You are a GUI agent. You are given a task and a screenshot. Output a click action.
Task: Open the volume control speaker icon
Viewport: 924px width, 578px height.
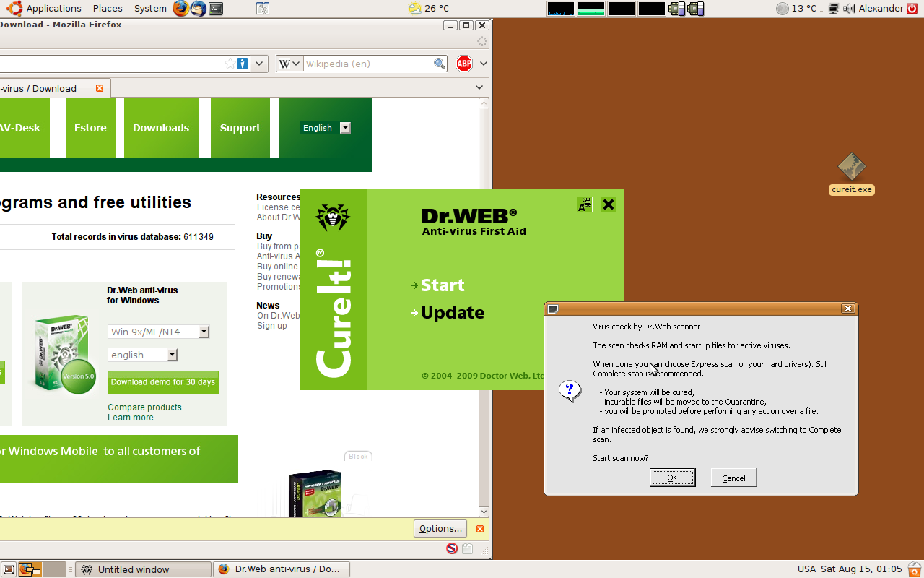849,9
